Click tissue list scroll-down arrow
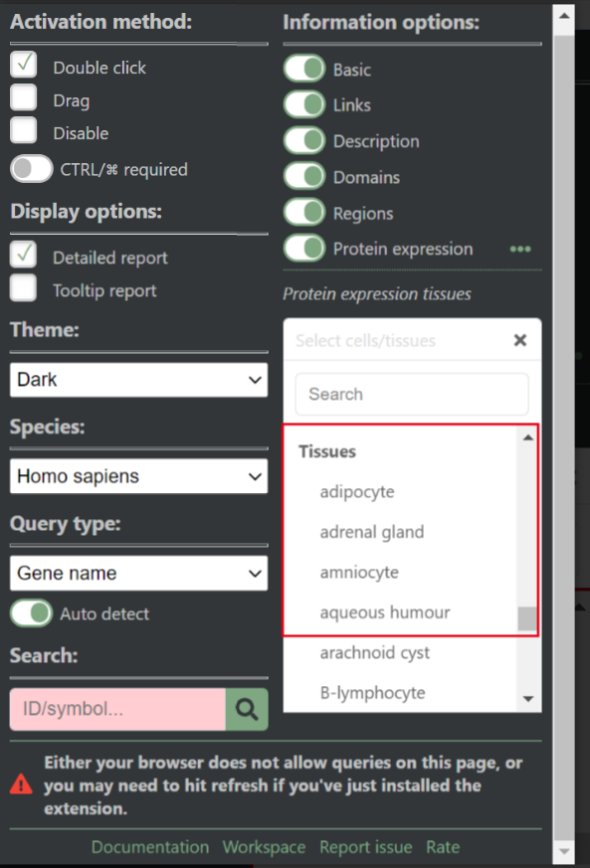Image resolution: width=590 pixels, height=868 pixels. tap(528, 699)
